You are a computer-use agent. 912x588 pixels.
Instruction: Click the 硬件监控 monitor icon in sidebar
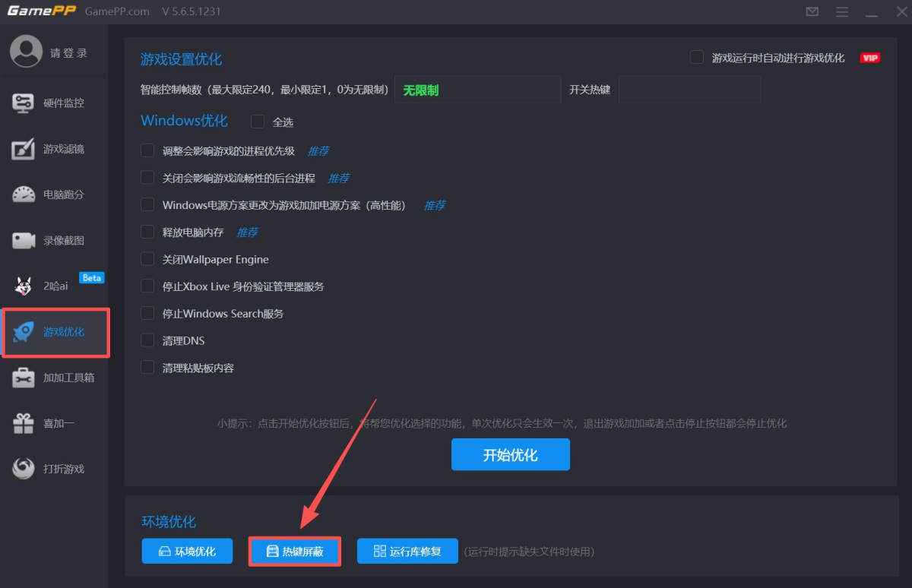[24, 103]
